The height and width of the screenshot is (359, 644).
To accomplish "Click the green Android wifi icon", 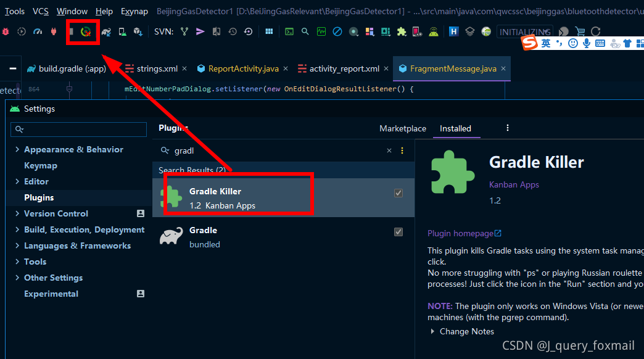I will 434,31.
